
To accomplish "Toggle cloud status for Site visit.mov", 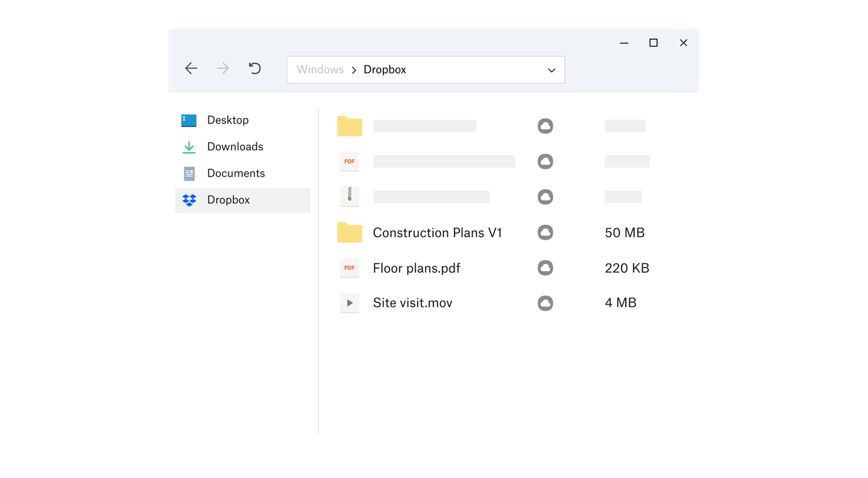I will 545,303.
